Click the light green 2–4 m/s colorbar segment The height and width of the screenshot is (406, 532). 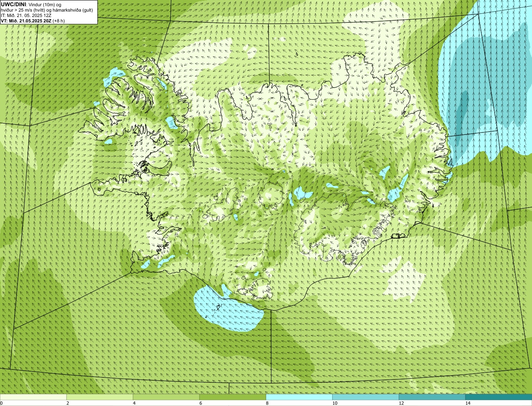[100, 397]
